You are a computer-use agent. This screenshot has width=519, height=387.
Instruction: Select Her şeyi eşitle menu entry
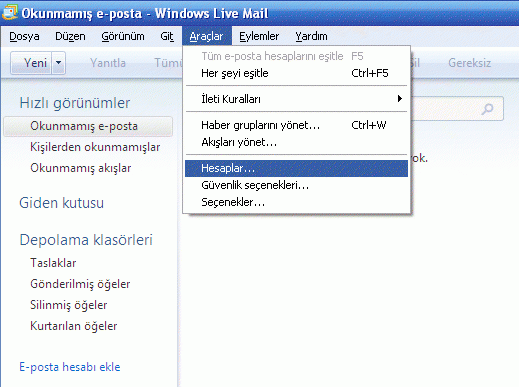point(296,73)
